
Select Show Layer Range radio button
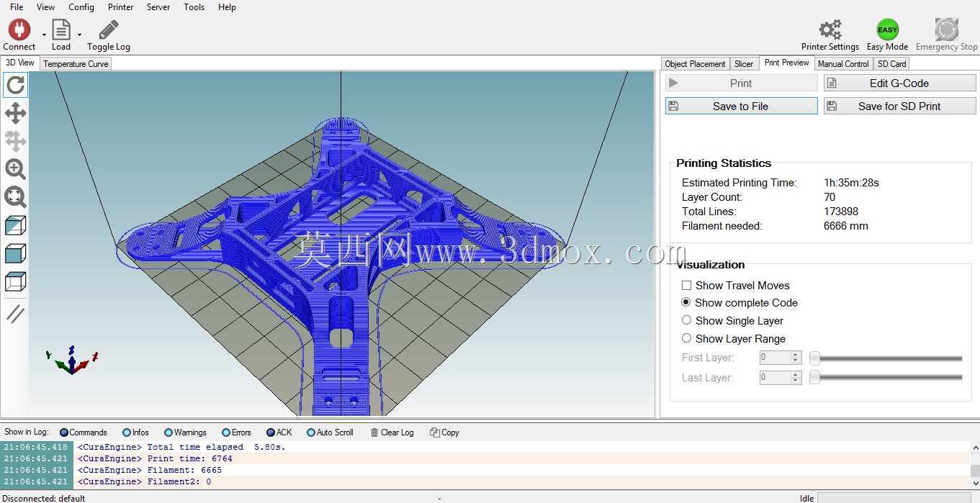click(686, 338)
